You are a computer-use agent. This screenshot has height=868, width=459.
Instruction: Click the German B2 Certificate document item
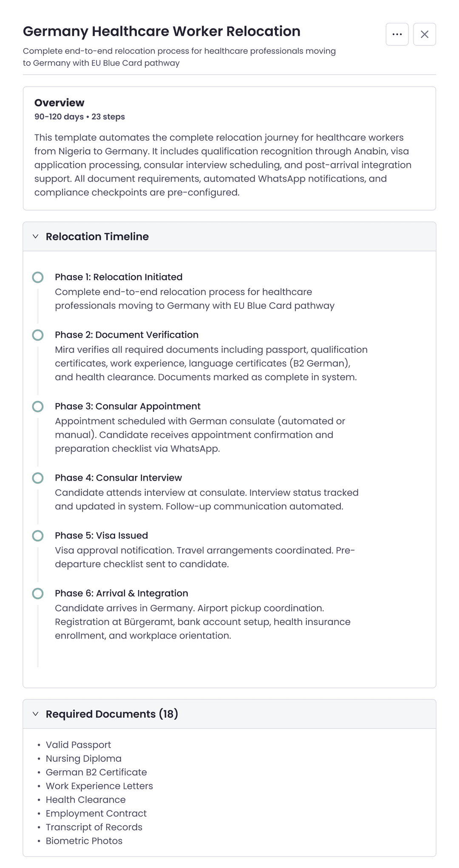click(96, 772)
